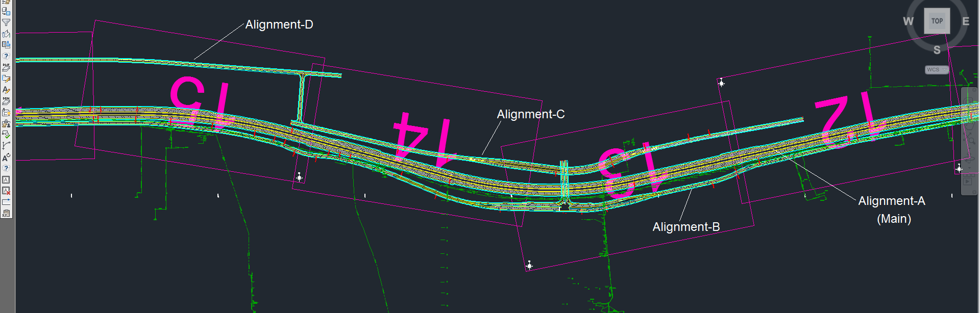The height and width of the screenshot is (313, 980).
Task: Select the angled dimension line tool icon
Action: [6, 146]
